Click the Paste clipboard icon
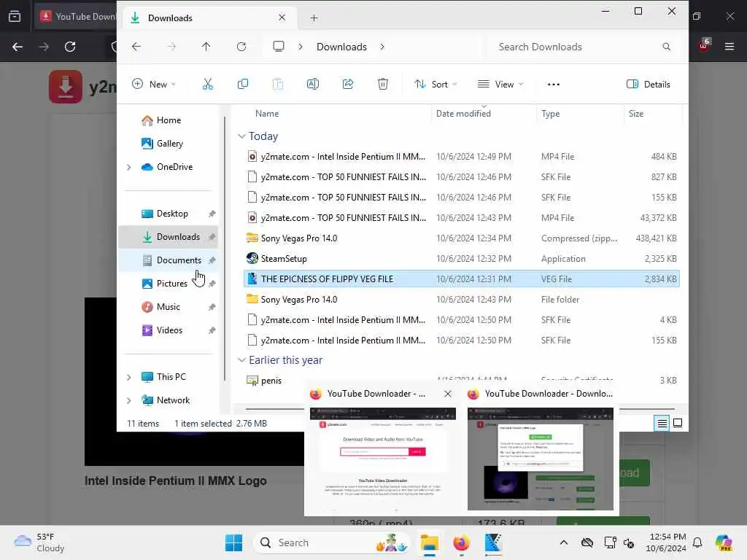The image size is (747, 560). coord(278,85)
